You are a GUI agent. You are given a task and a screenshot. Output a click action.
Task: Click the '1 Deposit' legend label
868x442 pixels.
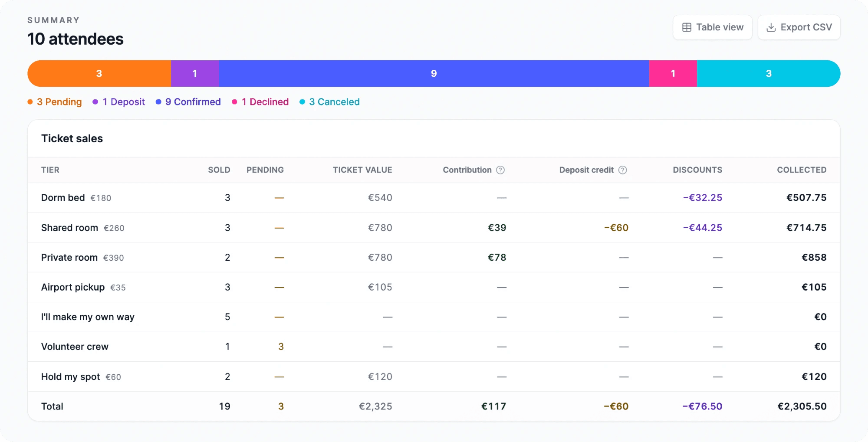point(124,102)
